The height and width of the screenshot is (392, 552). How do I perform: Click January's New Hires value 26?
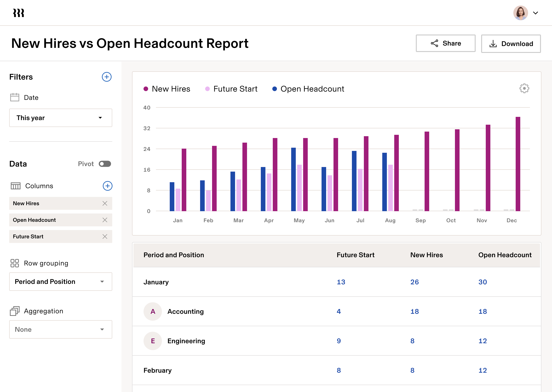(414, 282)
